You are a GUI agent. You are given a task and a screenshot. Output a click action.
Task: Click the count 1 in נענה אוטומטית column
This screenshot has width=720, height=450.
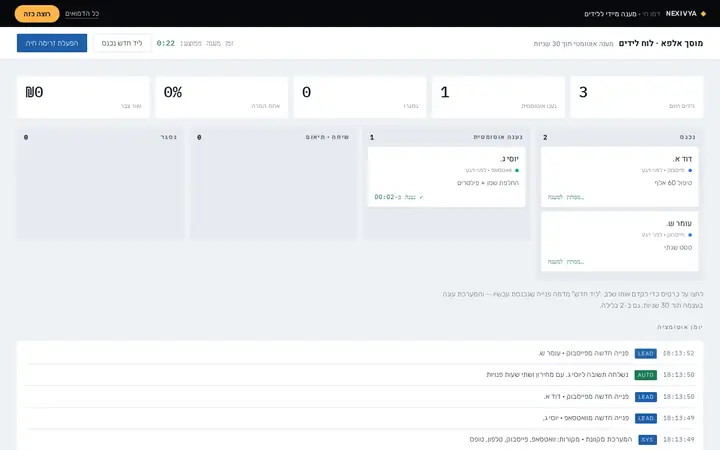click(x=372, y=138)
